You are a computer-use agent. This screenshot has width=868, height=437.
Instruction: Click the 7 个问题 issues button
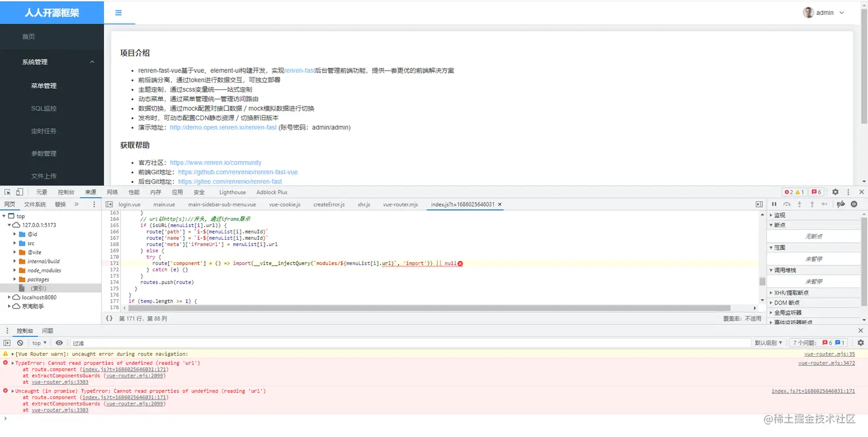819,343
